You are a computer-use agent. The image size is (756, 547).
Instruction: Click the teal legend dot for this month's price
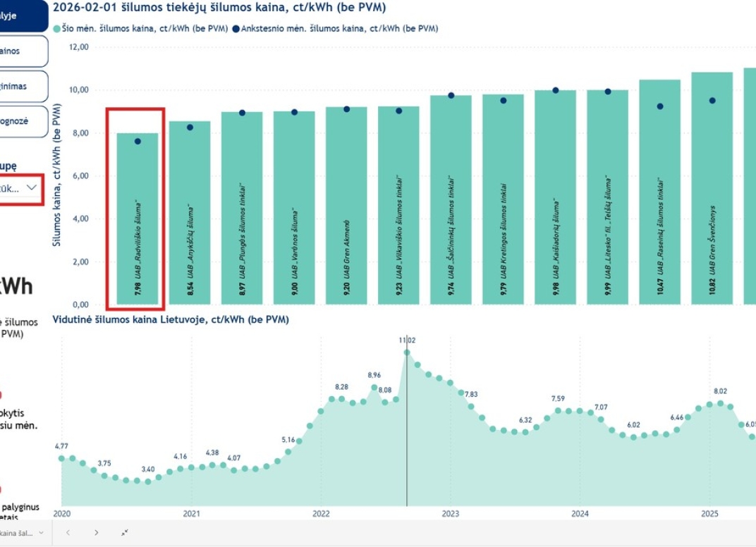click(57, 29)
